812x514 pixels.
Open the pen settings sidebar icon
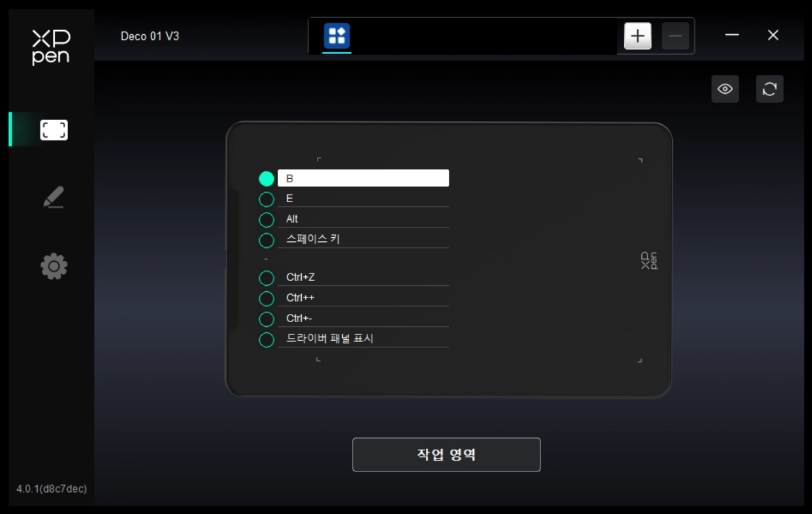53,197
